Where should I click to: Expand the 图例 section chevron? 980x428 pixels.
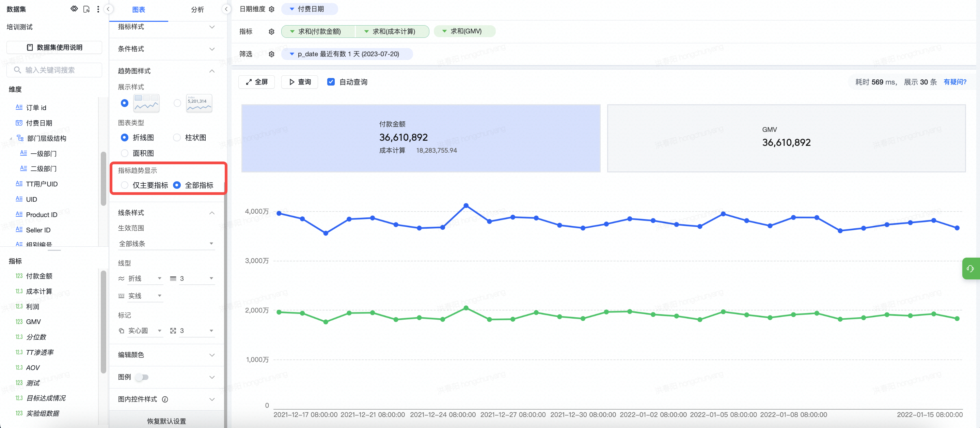[212, 377]
